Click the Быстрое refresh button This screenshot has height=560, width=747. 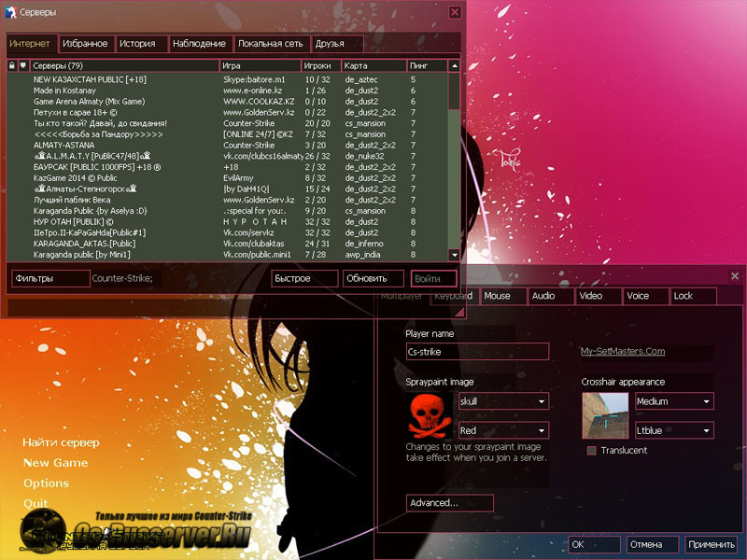coord(305,278)
